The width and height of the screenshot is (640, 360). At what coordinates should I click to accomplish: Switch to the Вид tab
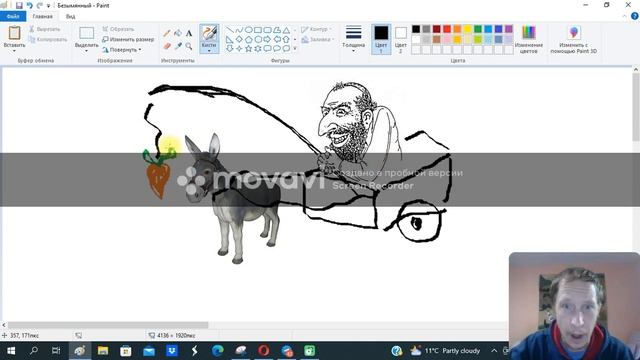click(70, 16)
